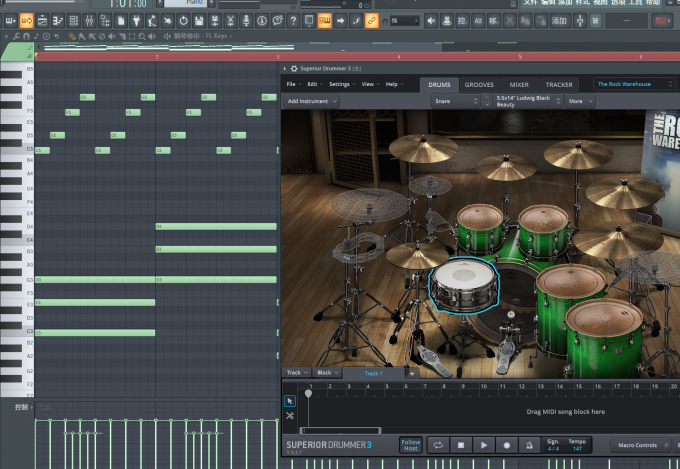This screenshot has height=469, width=680.
Task: Select the delete tool in piano roll
Action: [x=102, y=36]
